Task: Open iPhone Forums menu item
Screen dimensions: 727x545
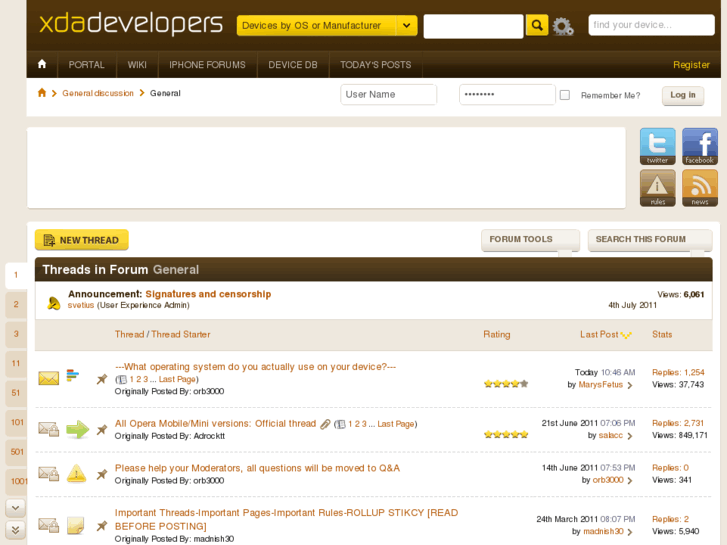Action: 207,64
